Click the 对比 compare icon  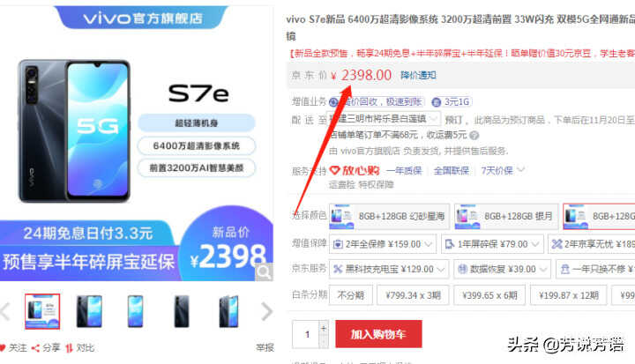click(70, 348)
